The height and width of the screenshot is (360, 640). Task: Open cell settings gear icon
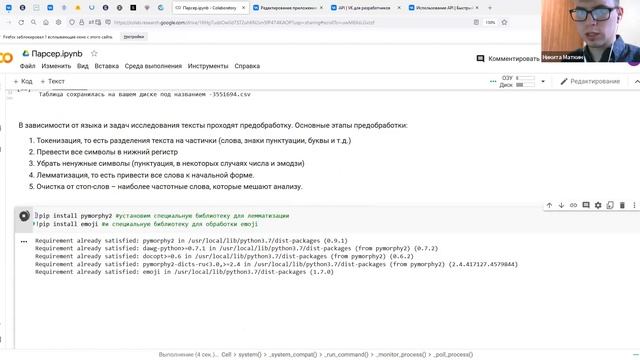point(598,205)
